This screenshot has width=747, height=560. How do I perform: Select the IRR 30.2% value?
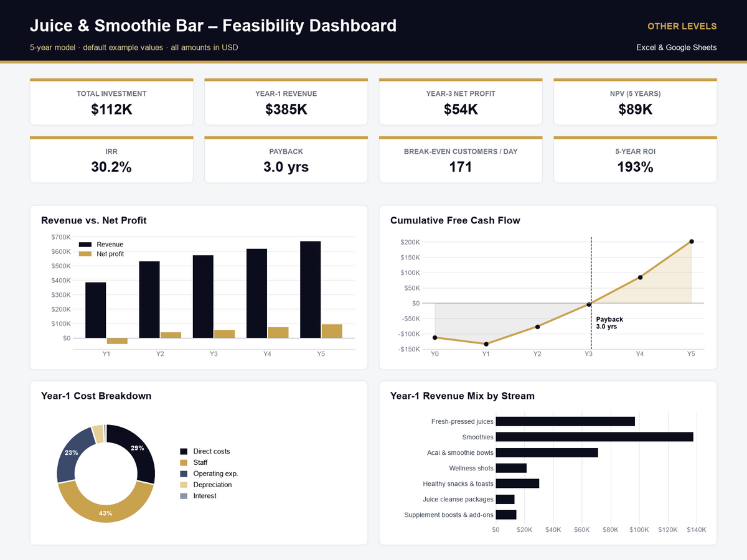(x=111, y=167)
